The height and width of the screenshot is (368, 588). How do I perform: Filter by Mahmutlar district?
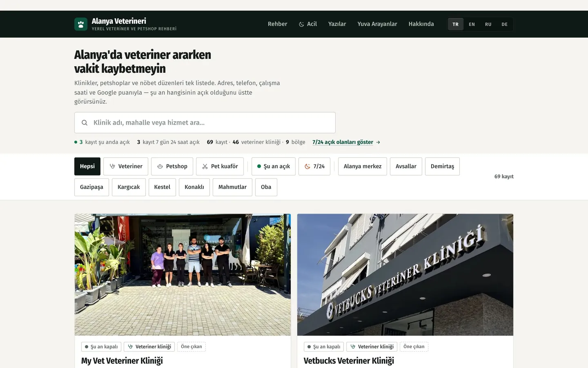[x=232, y=187]
